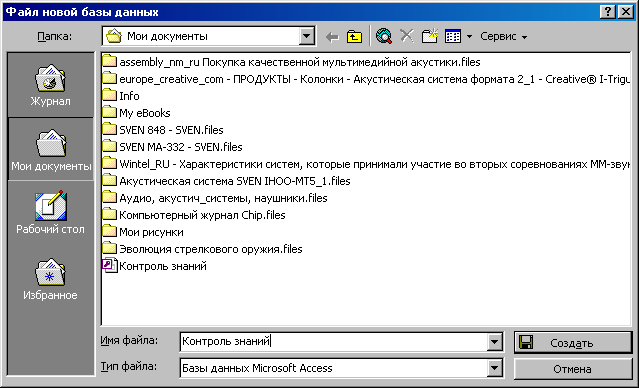Click the Отмена button
This screenshot has width=639, height=388.
click(573, 369)
